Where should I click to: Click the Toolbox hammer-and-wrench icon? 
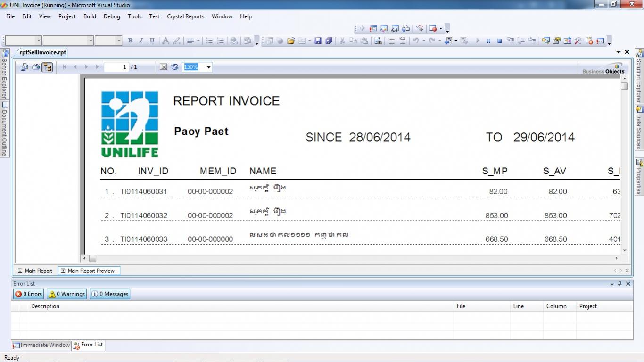(x=578, y=41)
